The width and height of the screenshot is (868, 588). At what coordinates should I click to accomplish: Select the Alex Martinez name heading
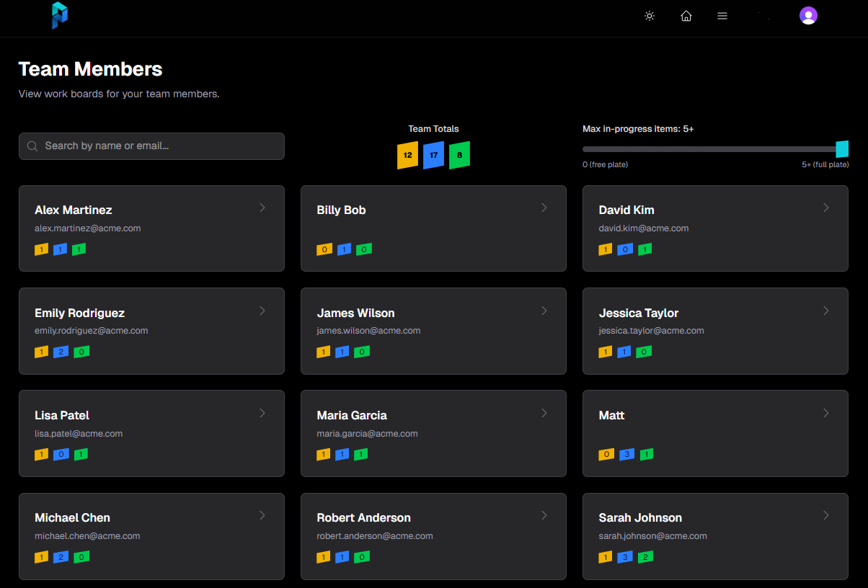coord(74,210)
